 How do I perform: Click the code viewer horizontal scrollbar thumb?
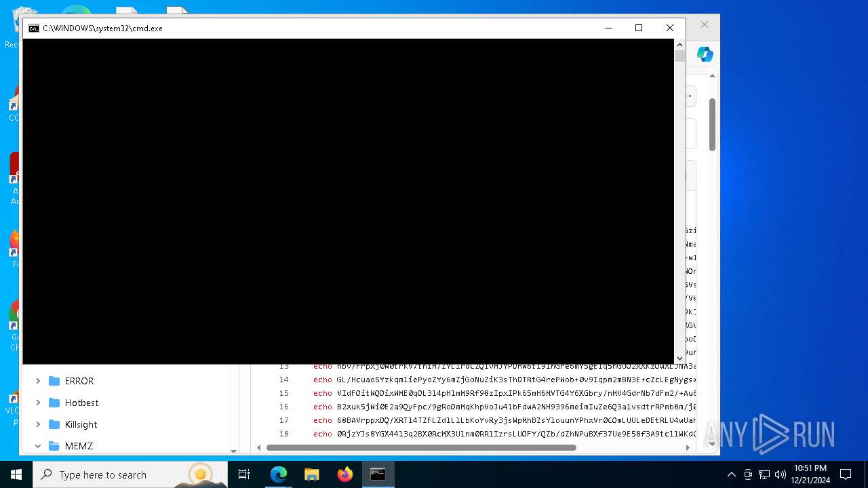click(x=421, y=447)
